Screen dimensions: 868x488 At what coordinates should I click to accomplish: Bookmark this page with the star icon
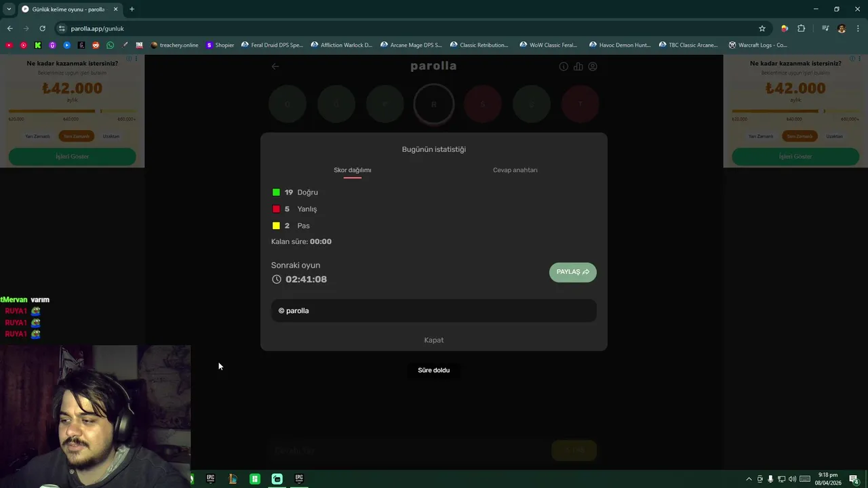tap(762, 28)
